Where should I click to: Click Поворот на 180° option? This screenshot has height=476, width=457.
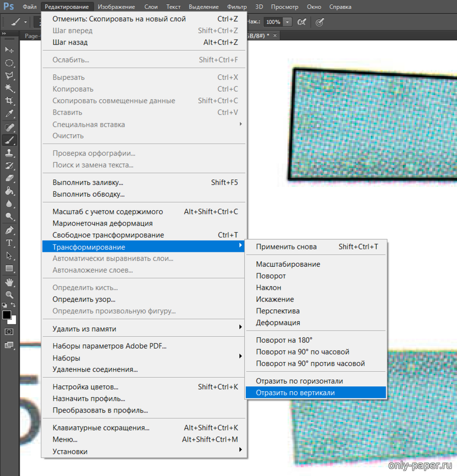(284, 340)
